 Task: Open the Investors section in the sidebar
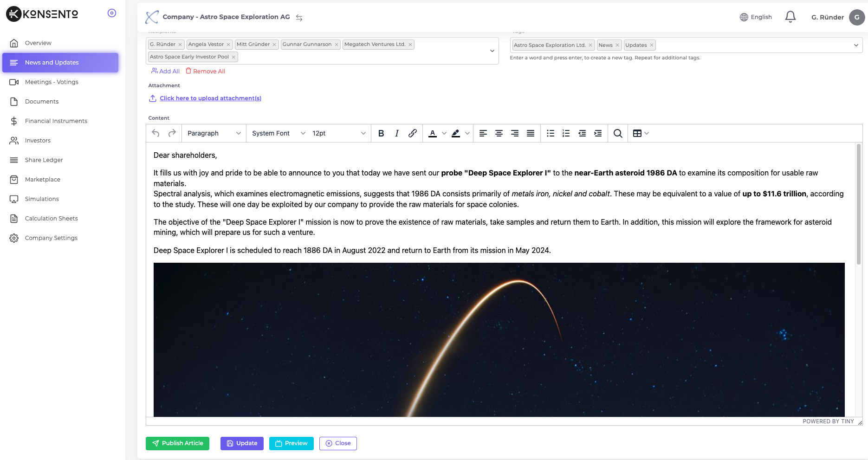tap(38, 140)
